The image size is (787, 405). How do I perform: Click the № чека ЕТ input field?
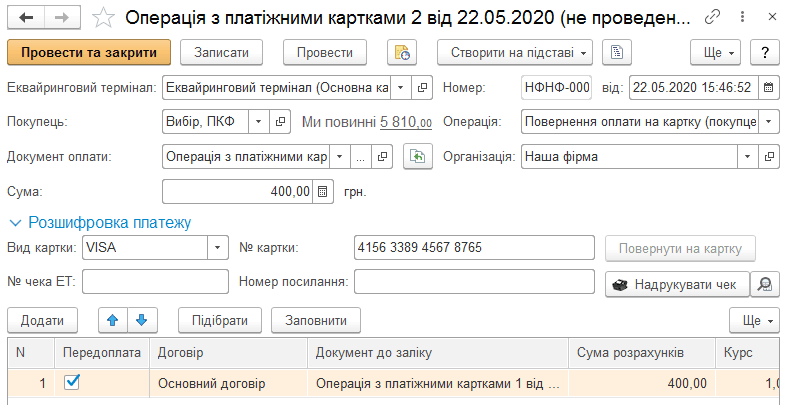[x=155, y=282]
